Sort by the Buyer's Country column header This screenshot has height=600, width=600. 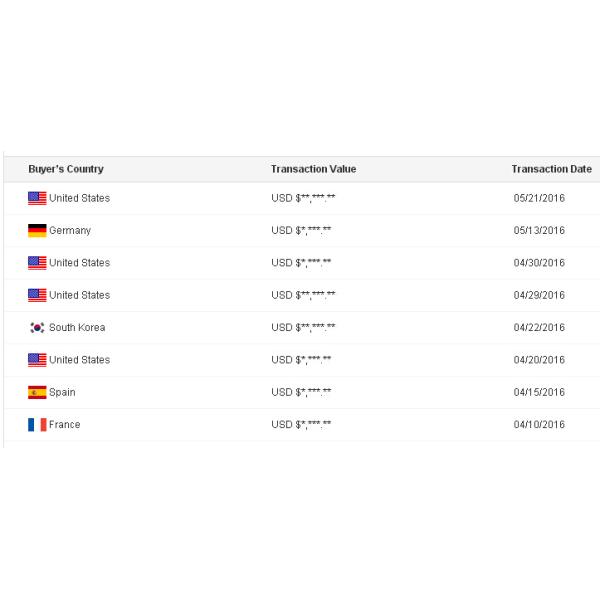[x=66, y=169]
